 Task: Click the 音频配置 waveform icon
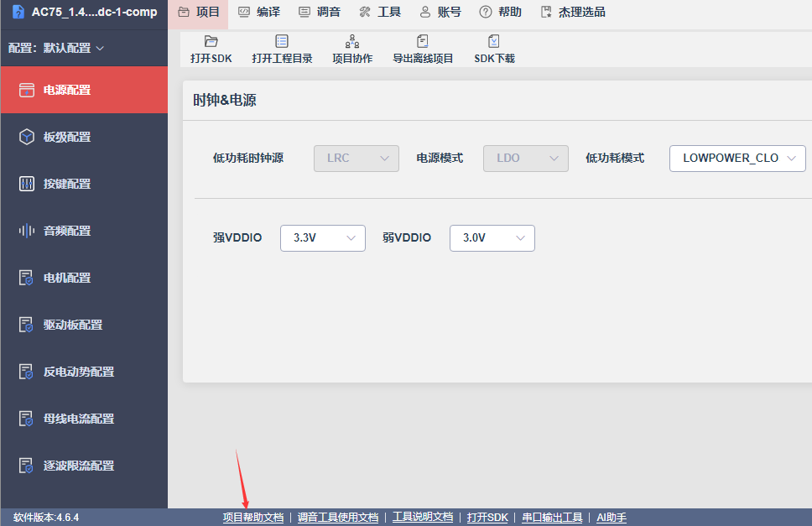pyautogui.click(x=27, y=231)
